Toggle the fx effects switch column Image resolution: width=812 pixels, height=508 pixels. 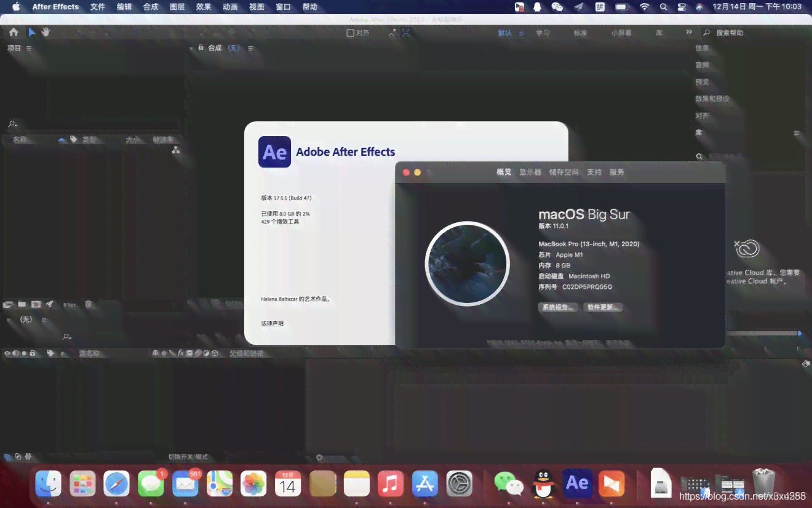click(181, 353)
